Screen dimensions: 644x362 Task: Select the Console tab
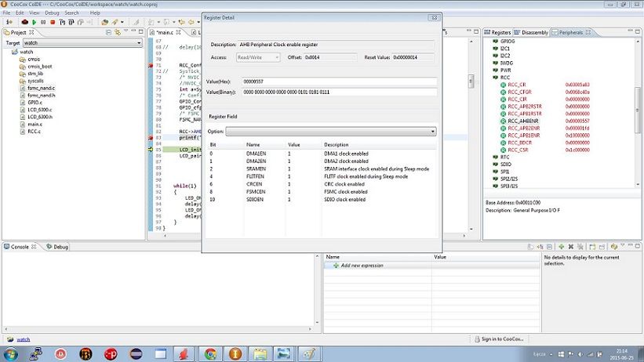[20, 247]
